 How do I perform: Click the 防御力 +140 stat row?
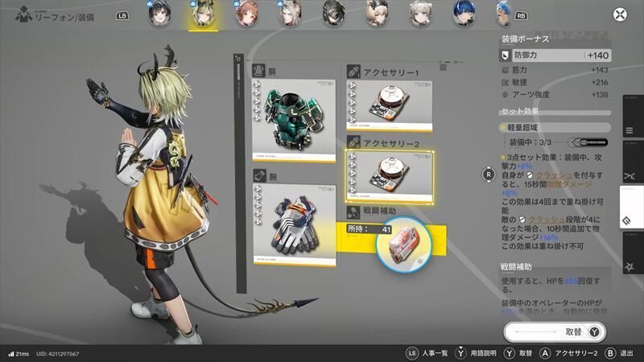[x=555, y=56]
